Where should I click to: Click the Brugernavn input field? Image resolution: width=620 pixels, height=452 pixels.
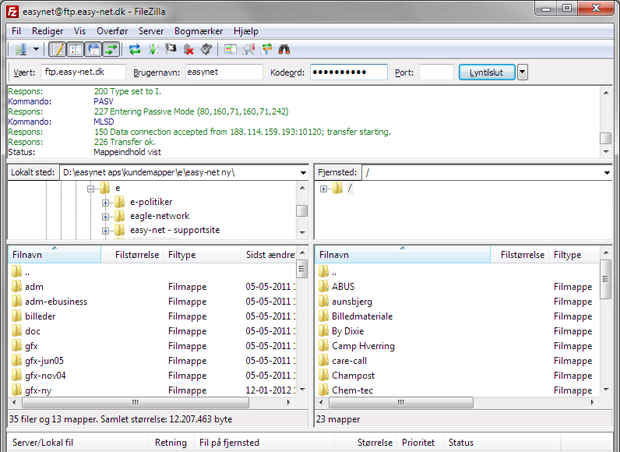(x=224, y=72)
